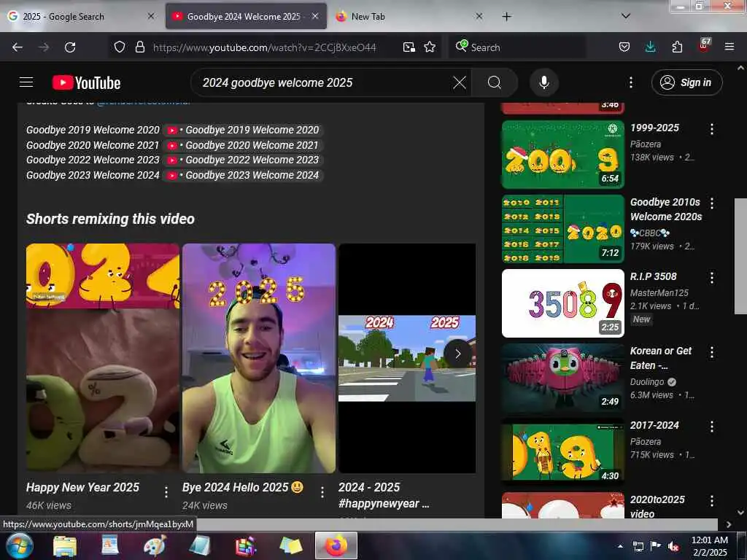Open Sticky Notes from the taskbar
This screenshot has width=747, height=560.
[291, 546]
